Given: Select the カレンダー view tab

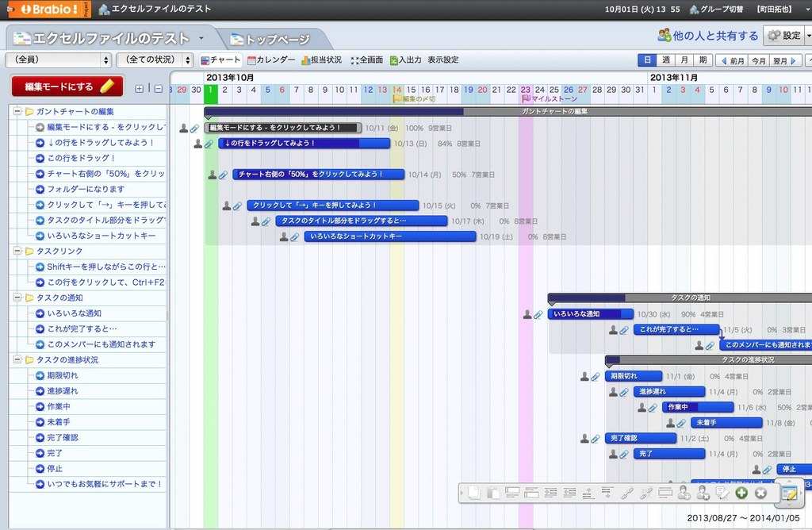Looking at the screenshot, I should click(x=271, y=60).
